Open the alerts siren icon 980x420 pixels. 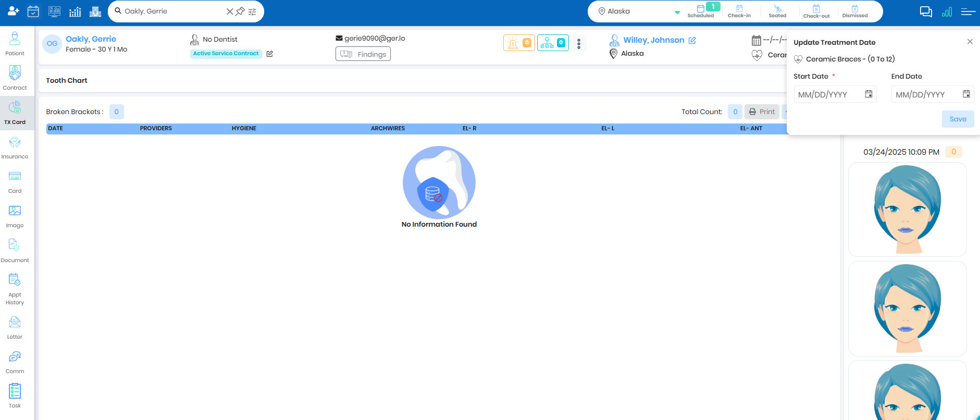(x=519, y=43)
